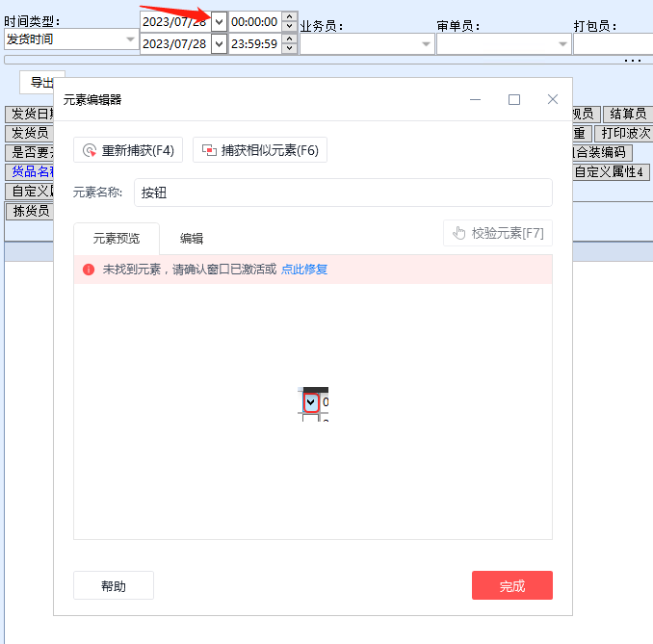Image resolution: width=653 pixels, height=644 pixels.
Task: Click the 自定义 column button on left
Action: (x=30, y=191)
